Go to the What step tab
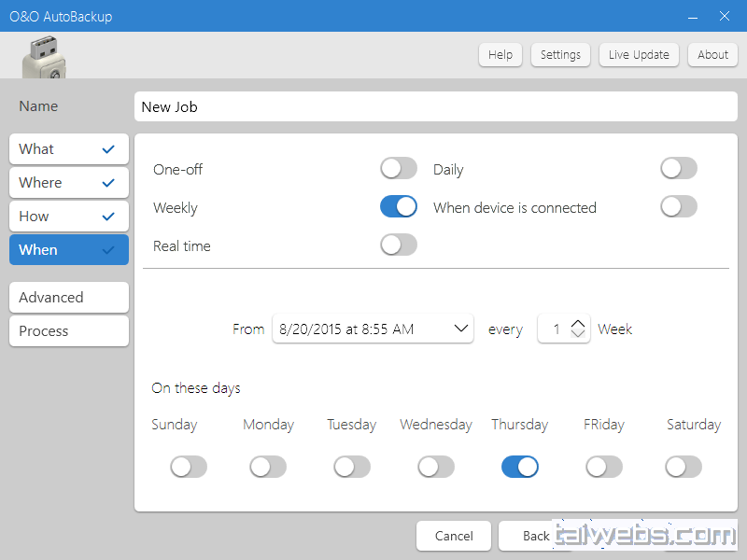This screenshot has width=747, height=560. (x=69, y=149)
